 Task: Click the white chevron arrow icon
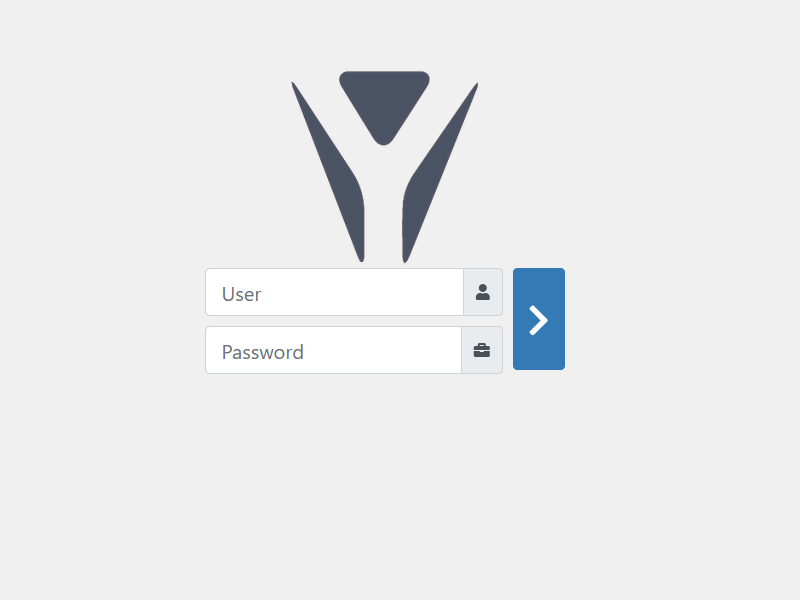[538, 320]
